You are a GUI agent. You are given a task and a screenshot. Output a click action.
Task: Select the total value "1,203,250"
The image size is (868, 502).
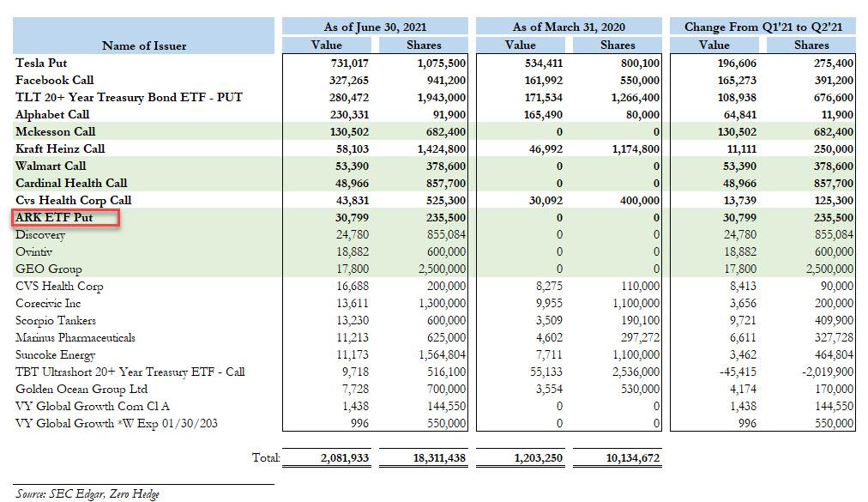(538, 458)
